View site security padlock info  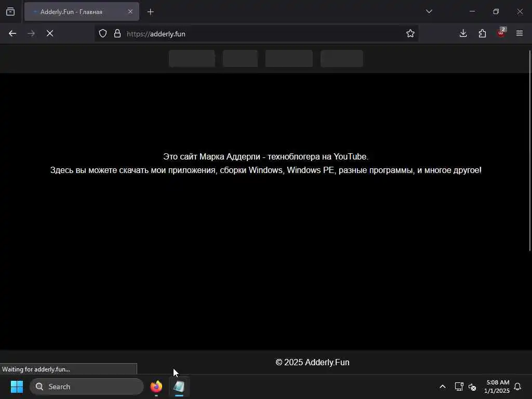coord(117,33)
